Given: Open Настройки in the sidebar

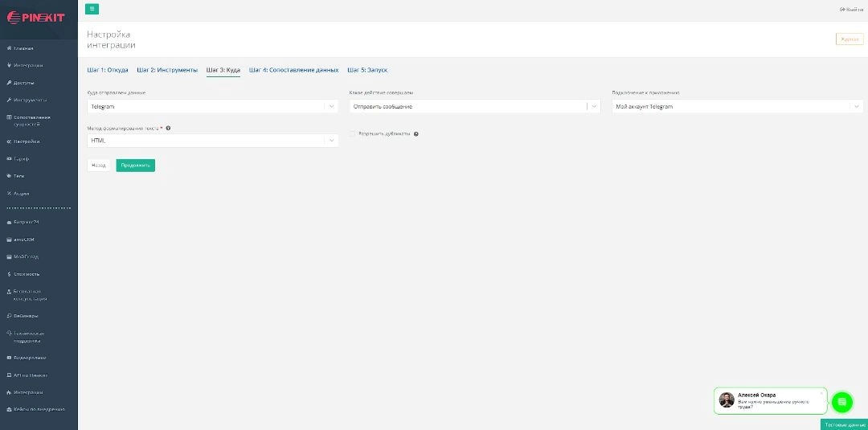Looking at the screenshot, I should (26, 141).
